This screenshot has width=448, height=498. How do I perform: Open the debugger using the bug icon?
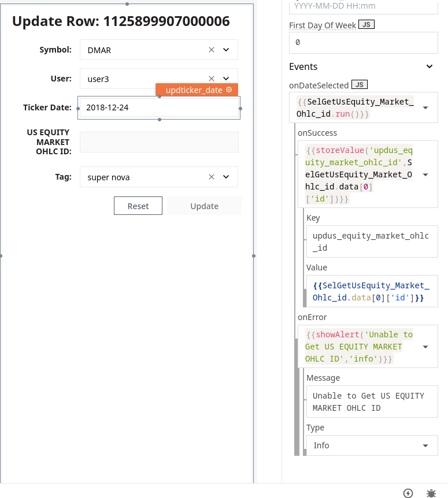tap(431, 493)
